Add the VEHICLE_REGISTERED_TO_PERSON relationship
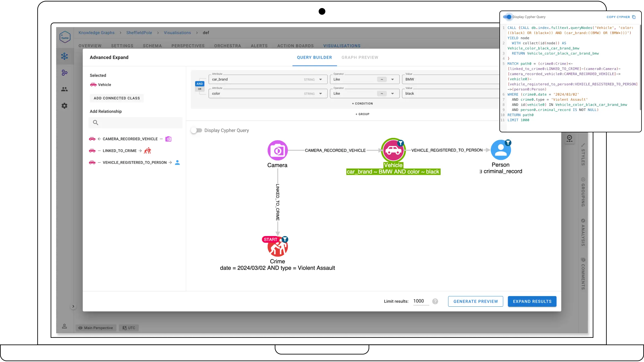 coord(135,162)
